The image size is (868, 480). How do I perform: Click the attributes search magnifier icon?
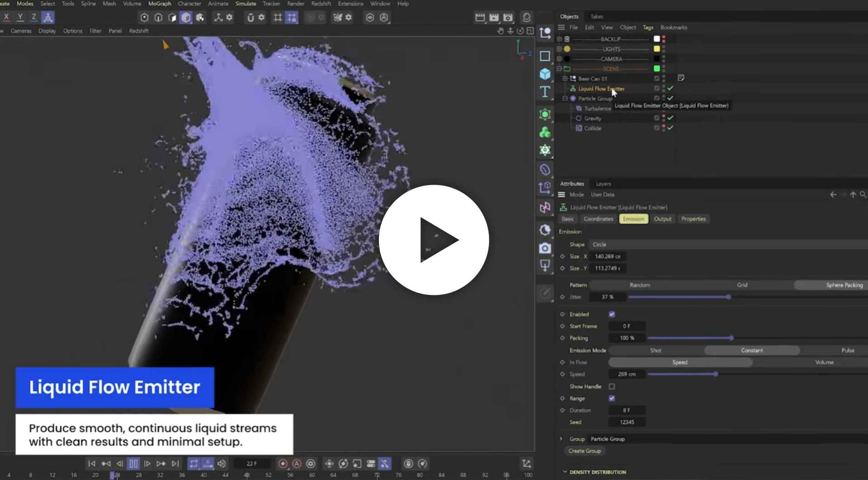tap(863, 195)
